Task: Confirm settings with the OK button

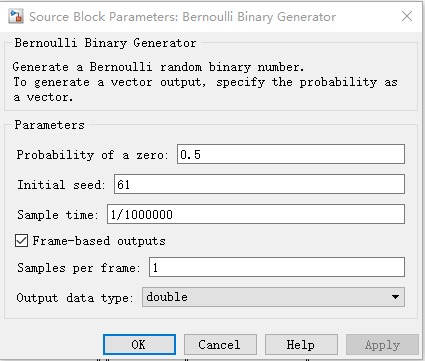Action: 139,344
